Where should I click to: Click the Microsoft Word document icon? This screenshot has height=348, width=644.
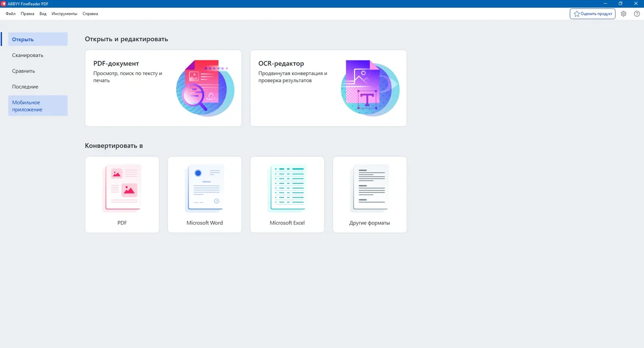click(204, 188)
